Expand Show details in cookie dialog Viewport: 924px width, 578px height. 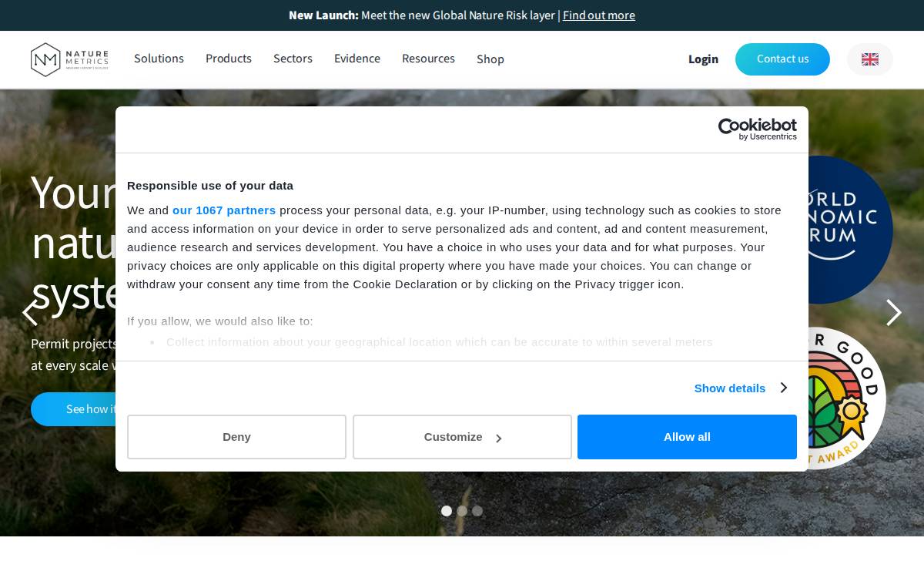click(x=740, y=388)
